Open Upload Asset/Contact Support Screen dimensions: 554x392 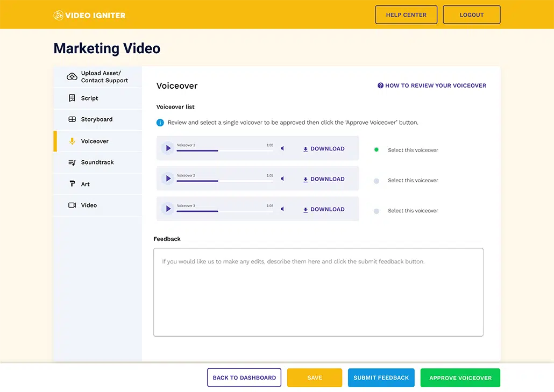click(104, 77)
